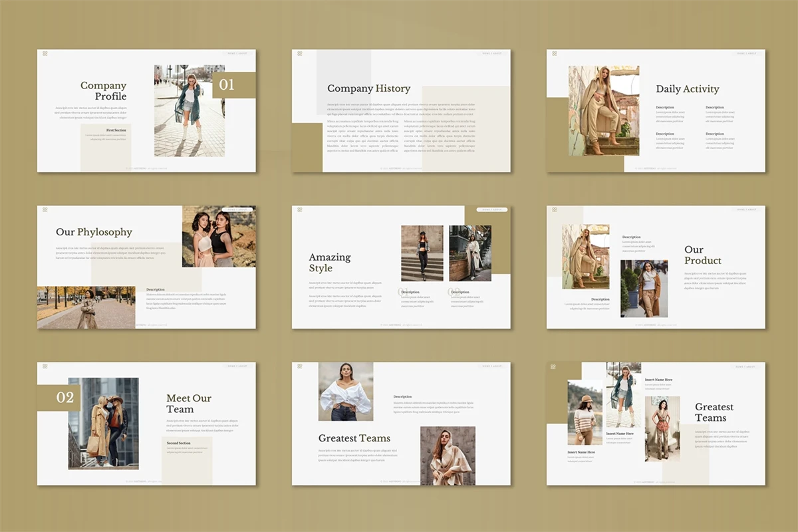Click the logo icon on Daily Activity slide

coord(555,53)
